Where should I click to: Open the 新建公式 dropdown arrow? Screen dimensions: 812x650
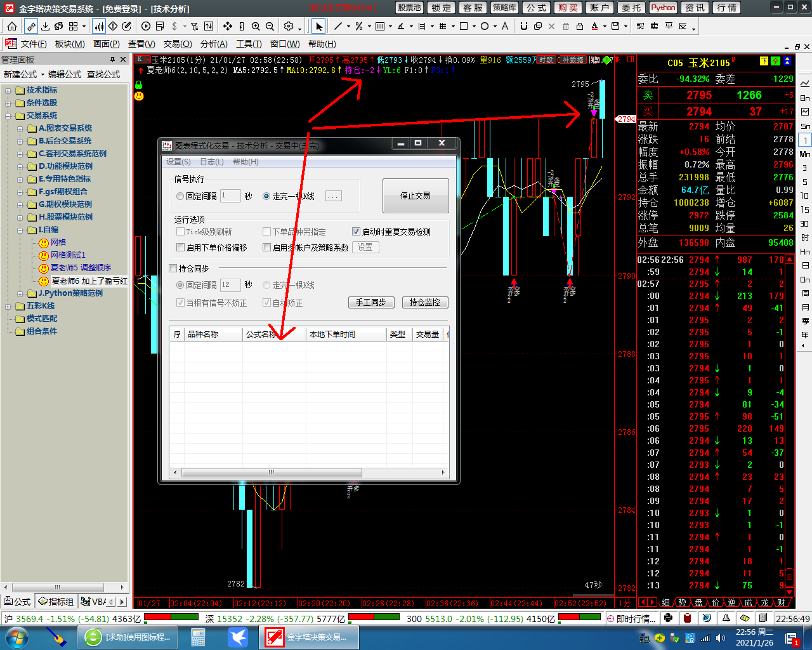(x=43, y=75)
